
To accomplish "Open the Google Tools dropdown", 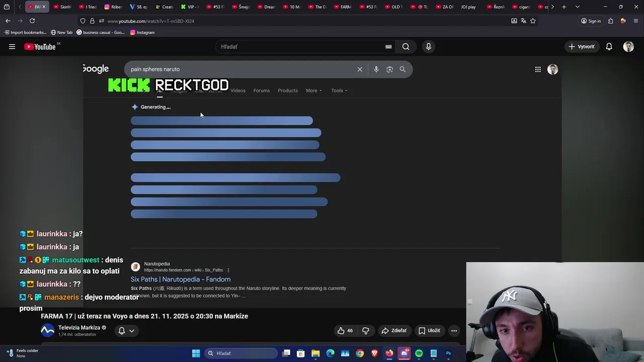I will pyautogui.click(x=339, y=90).
